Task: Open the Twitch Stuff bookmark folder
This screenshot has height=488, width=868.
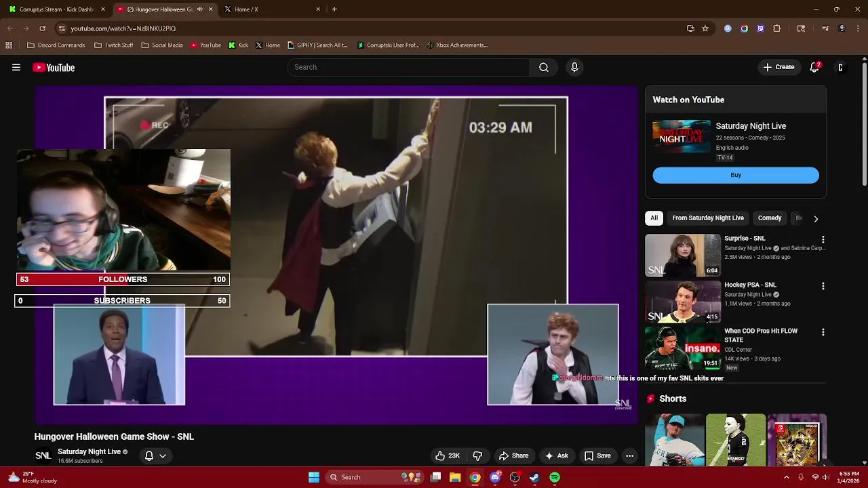Action: pos(114,45)
